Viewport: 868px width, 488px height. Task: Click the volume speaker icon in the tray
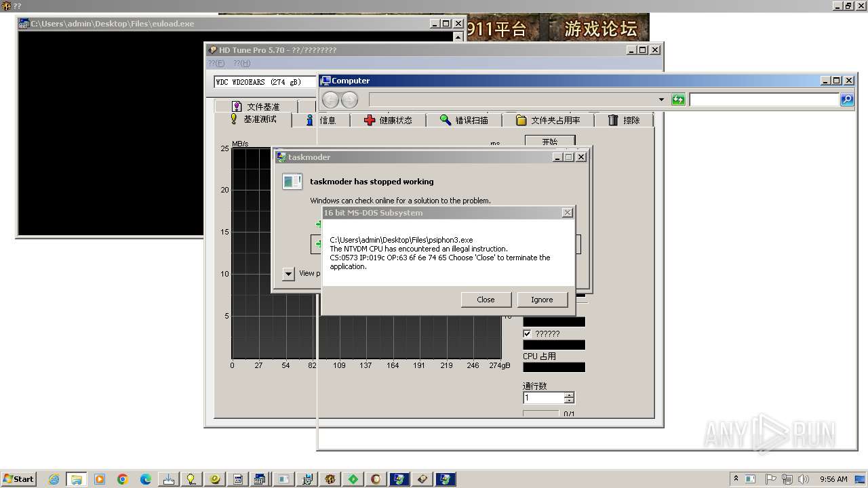click(x=804, y=479)
